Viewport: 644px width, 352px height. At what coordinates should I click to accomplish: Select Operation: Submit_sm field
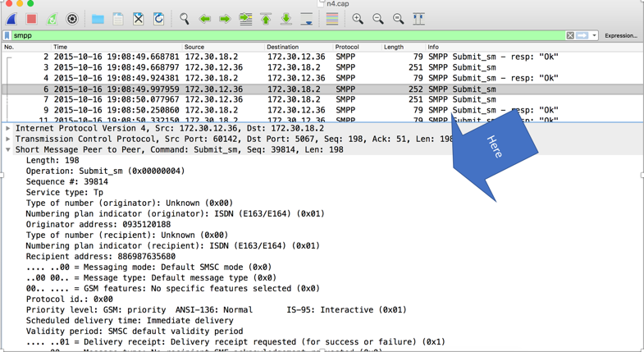pos(105,171)
